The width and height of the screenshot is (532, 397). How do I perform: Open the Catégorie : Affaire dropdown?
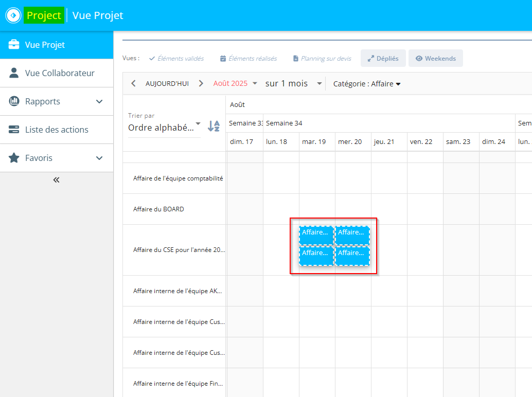[367, 84]
